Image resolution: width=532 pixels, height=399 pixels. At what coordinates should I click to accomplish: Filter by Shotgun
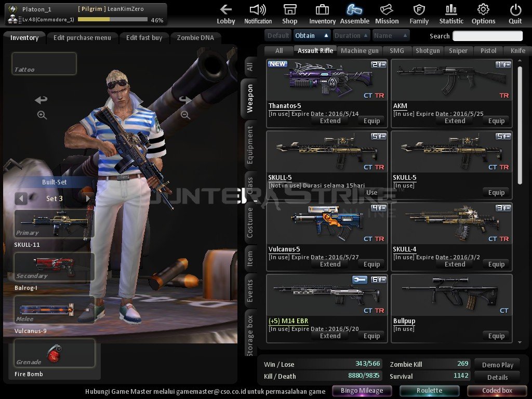coord(428,51)
